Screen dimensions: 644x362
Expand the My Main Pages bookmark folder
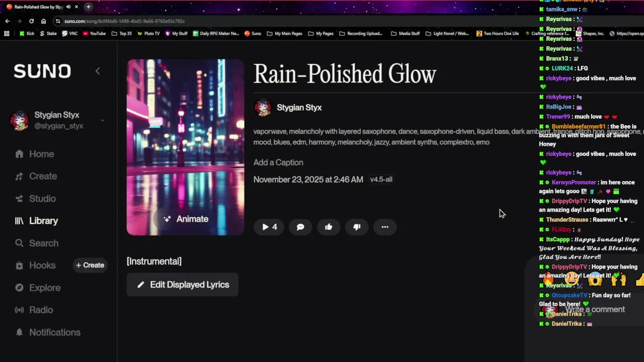coord(284,34)
